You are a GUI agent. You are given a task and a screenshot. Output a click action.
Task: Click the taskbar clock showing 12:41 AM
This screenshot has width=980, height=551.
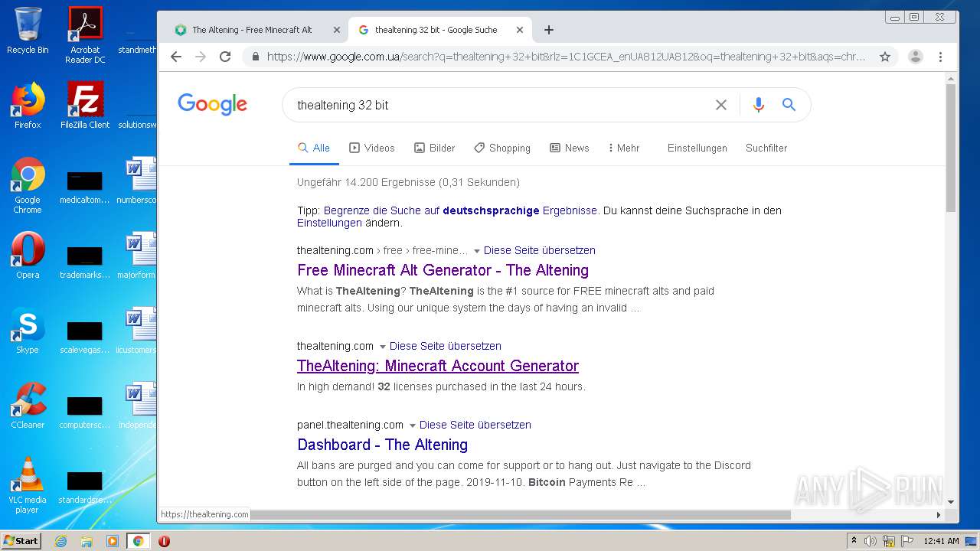click(x=941, y=541)
